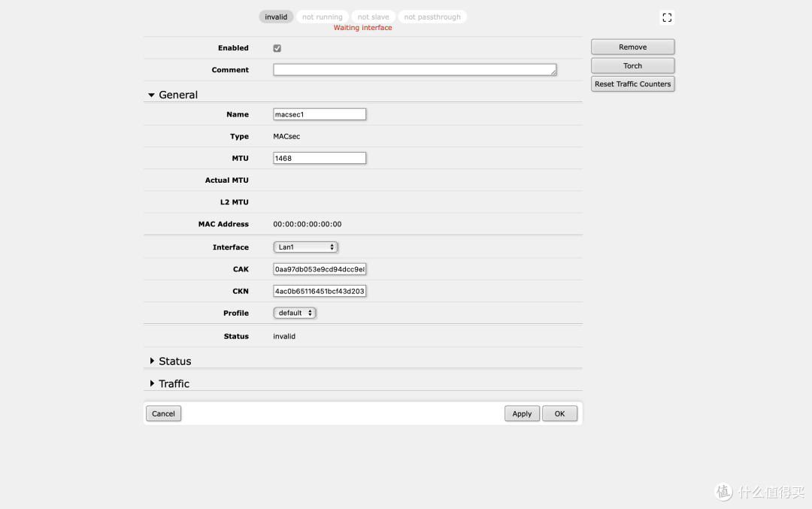Click into the Comment text field
812x509 pixels.
tap(414, 69)
